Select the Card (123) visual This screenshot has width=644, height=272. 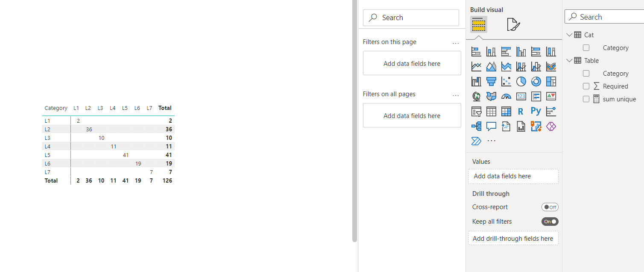point(521,96)
